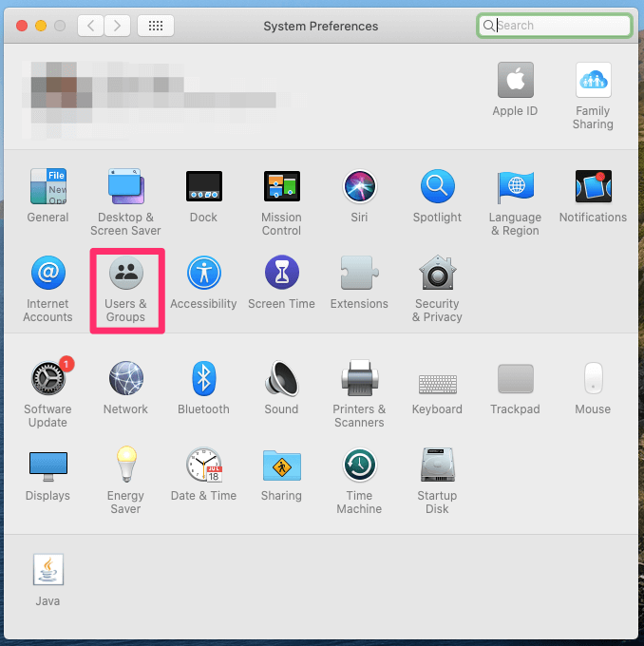Image resolution: width=644 pixels, height=646 pixels.
Task: Open Network preferences
Action: [126, 378]
